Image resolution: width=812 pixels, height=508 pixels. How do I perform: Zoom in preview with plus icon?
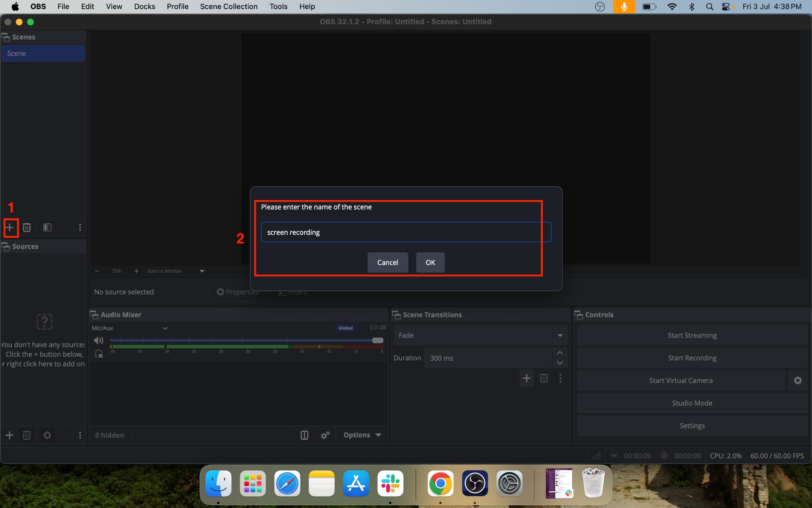point(136,271)
